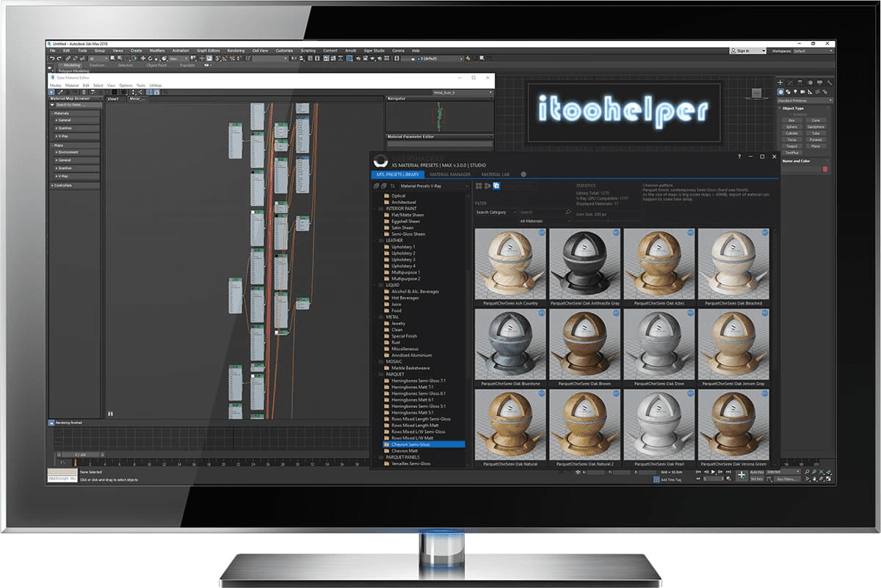Open the Sign In dropdown arrow
The image size is (881, 588).
point(763,51)
